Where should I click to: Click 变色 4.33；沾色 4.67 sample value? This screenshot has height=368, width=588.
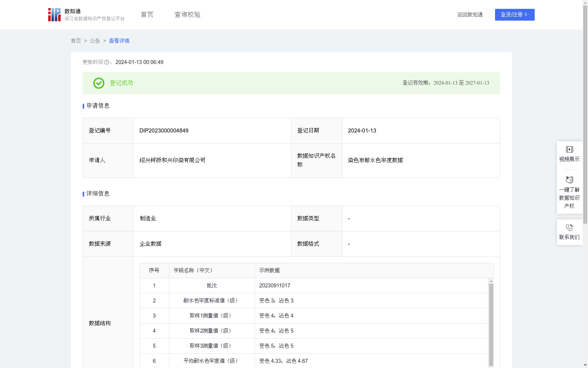click(283, 361)
